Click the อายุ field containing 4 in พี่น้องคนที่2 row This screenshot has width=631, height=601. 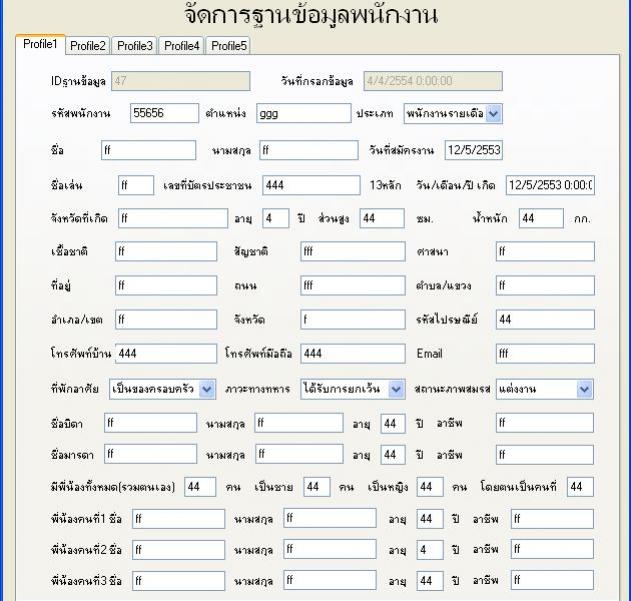(430, 549)
